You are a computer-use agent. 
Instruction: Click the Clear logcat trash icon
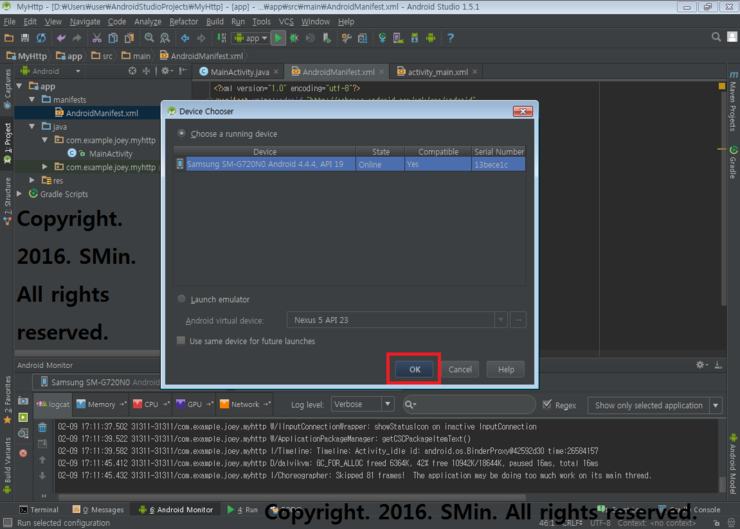coord(42,428)
